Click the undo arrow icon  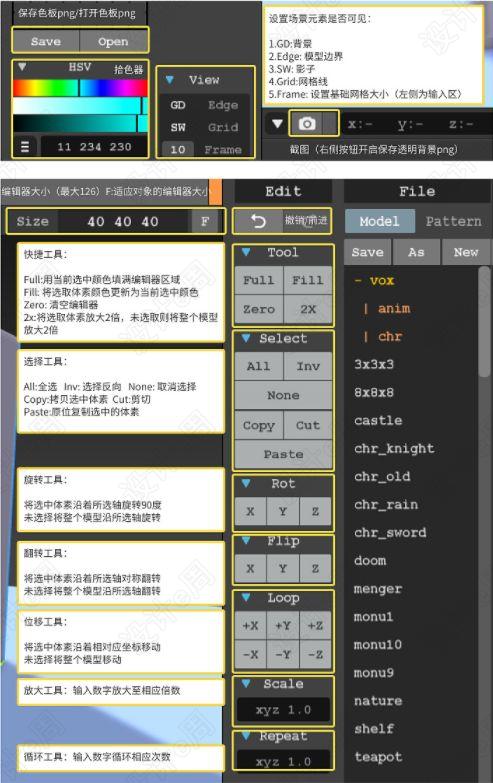click(258, 221)
